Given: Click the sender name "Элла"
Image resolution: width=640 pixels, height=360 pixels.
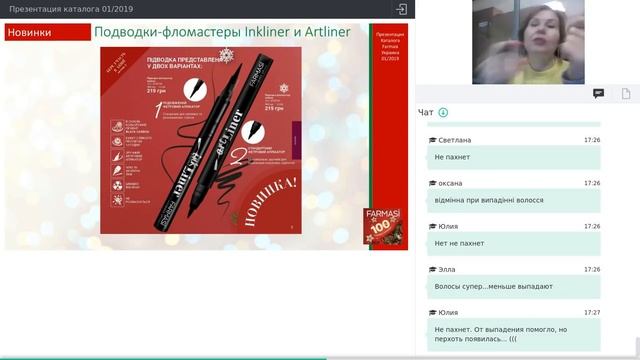Looking at the screenshot, I should click(447, 269).
